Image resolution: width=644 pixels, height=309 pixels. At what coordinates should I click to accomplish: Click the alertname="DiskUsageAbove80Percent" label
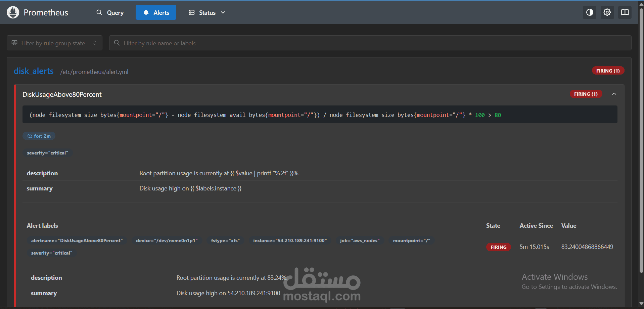pos(77,240)
